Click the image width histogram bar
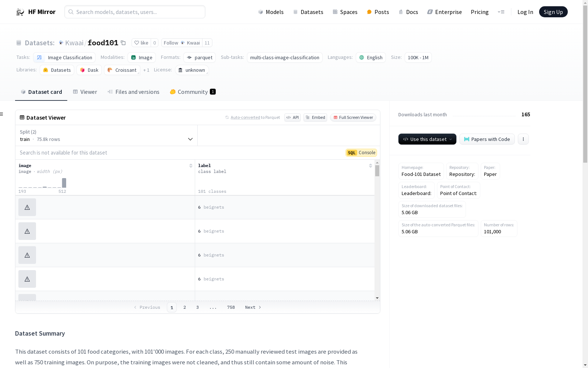Viewport: 588px width, 368px height. tap(64, 183)
